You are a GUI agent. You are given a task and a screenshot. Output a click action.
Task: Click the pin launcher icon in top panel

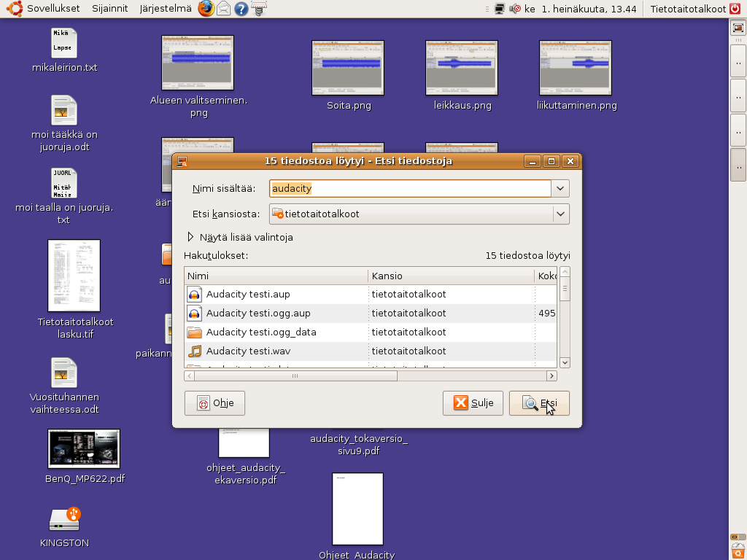click(259, 9)
